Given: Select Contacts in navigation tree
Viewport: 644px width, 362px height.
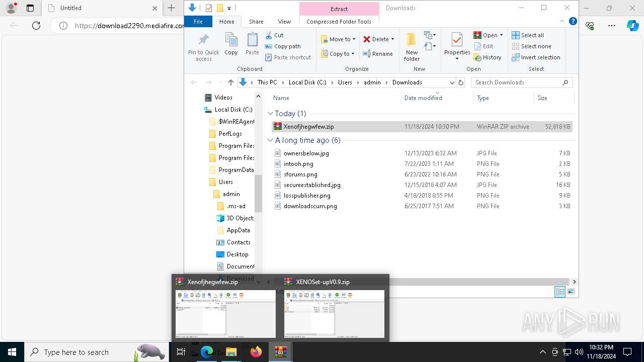Looking at the screenshot, I should (x=233, y=242).
